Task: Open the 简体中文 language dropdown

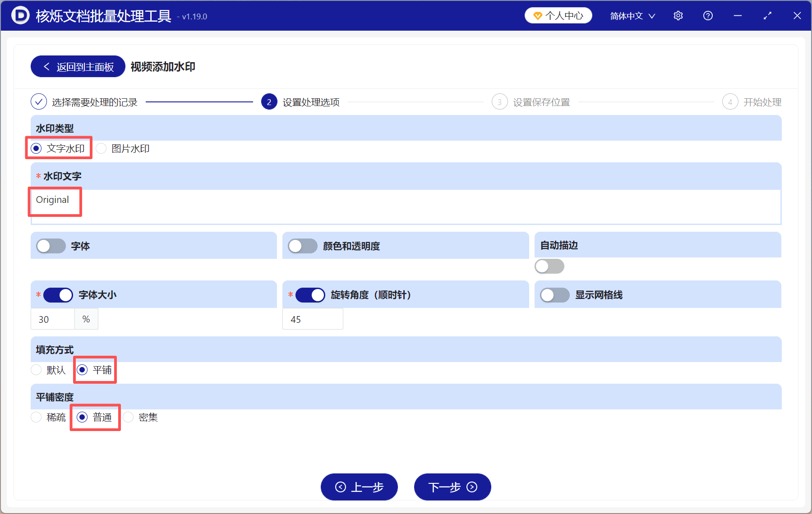Action: (x=632, y=15)
